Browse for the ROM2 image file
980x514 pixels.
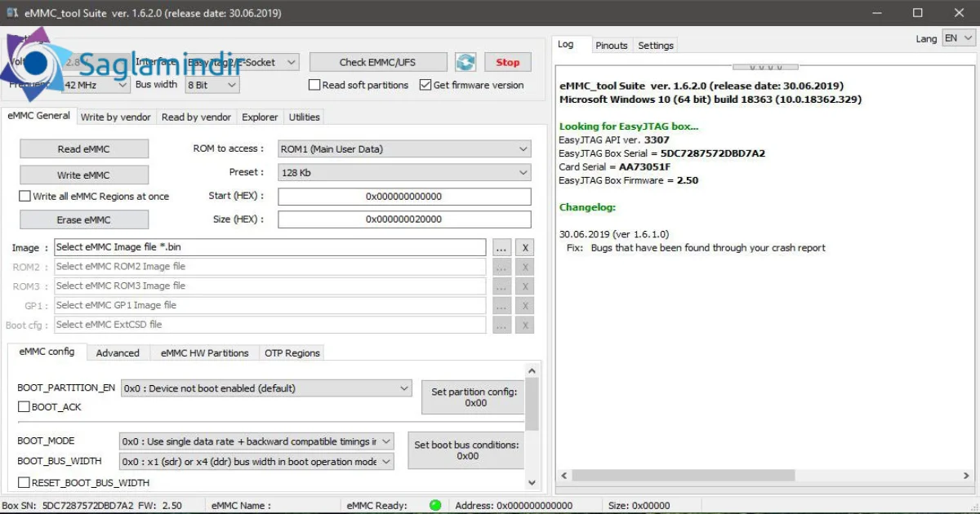(x=502, y=267)
